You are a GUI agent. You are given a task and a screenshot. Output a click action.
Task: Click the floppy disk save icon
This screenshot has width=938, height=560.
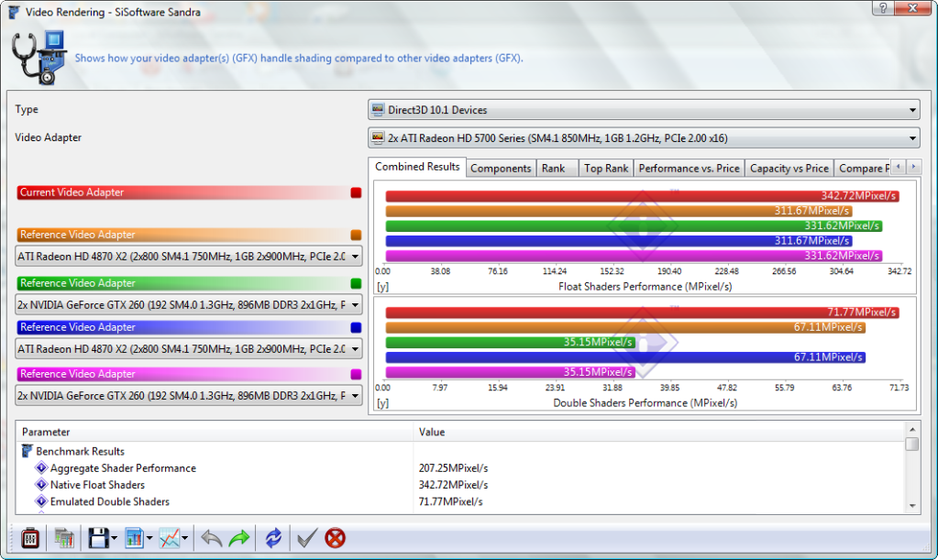98,538
